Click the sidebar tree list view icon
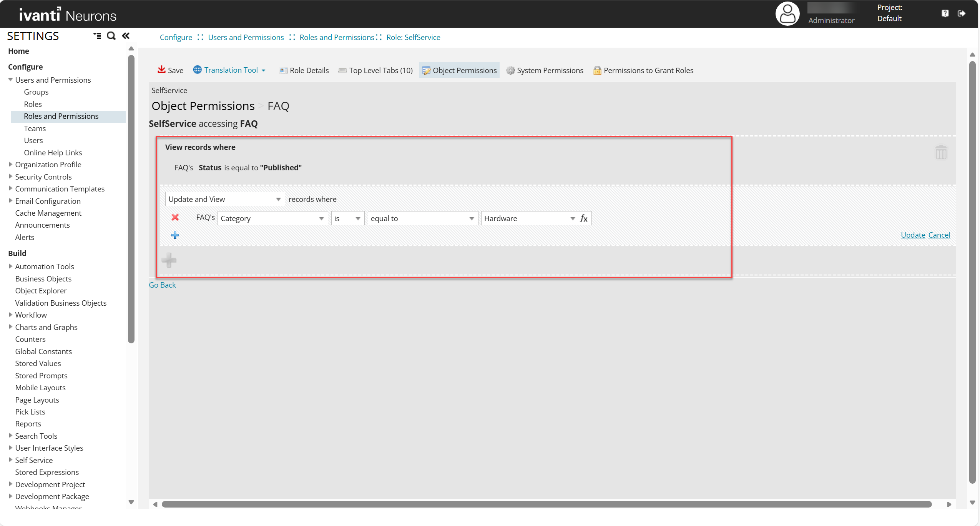 click(97, 36)
